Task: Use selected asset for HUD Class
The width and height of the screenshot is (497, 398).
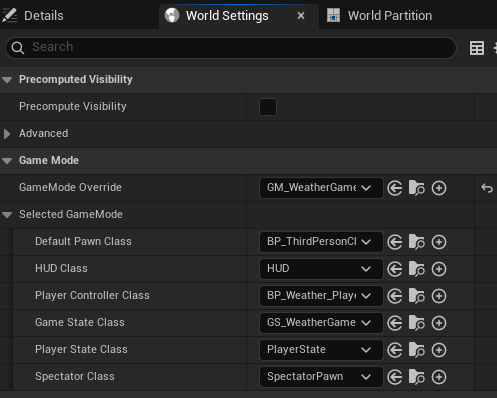Action: pyautogui.click(x=395, y=269)
